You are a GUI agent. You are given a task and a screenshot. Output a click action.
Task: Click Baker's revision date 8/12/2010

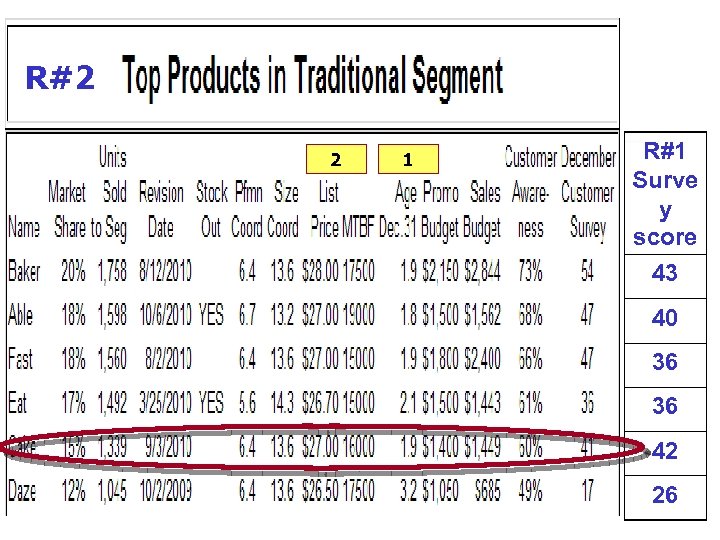166,270
